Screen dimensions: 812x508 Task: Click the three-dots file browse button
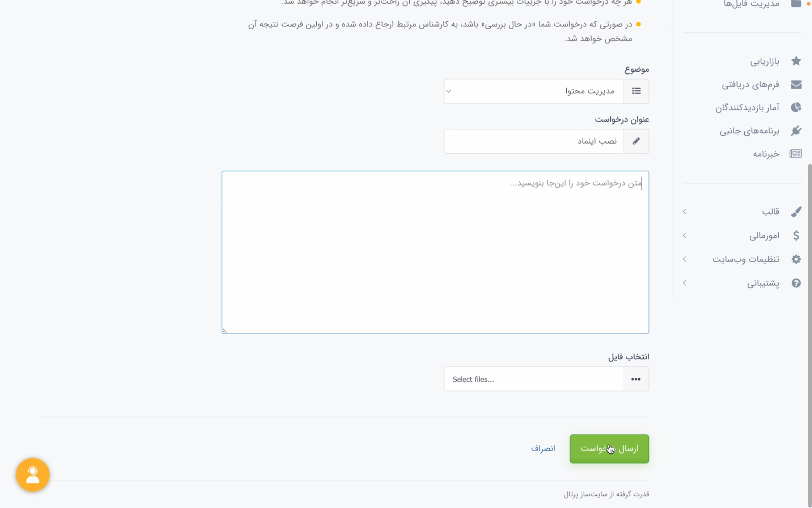[636, 379]
